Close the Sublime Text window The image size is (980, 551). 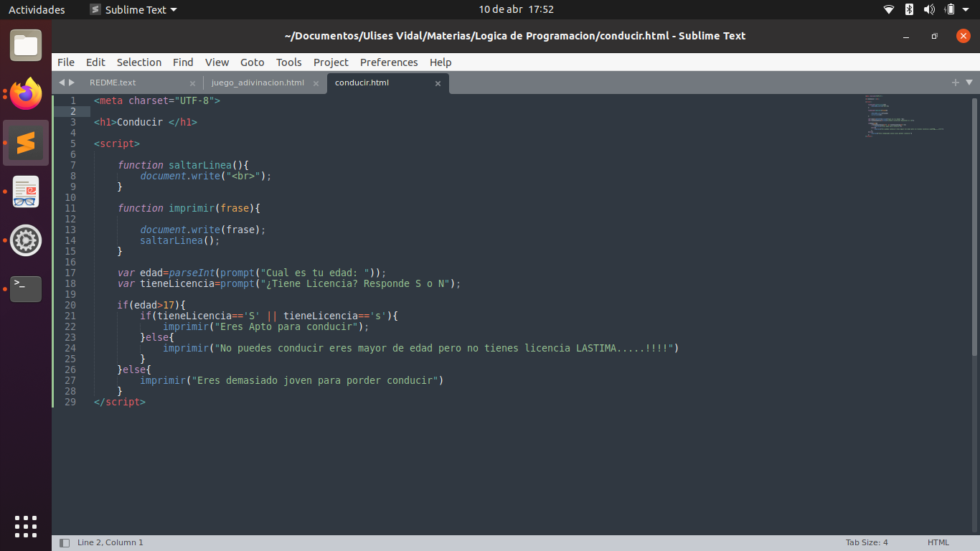pos(963,36)
